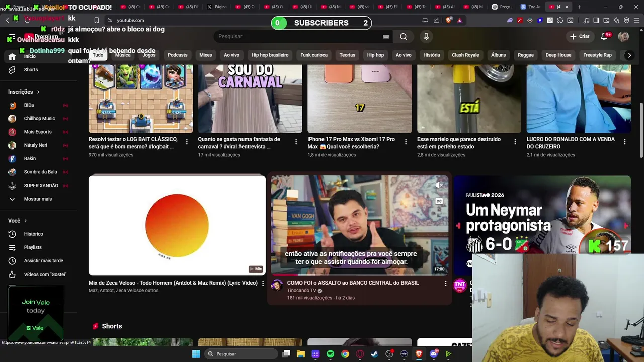Open the account avatar menu
Image resolution: width=644 pixels, height=362 pixels.
(x=623, y=36)
